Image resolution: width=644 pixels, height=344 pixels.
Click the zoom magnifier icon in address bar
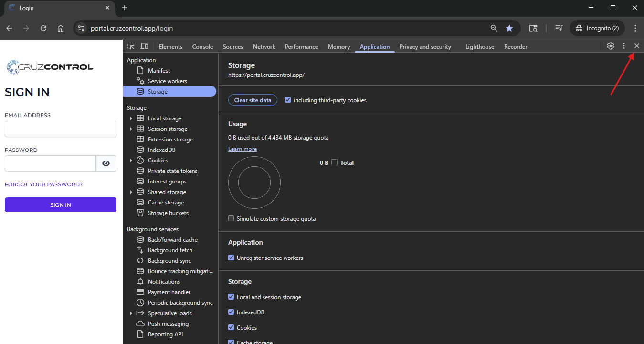click(494, 28)
